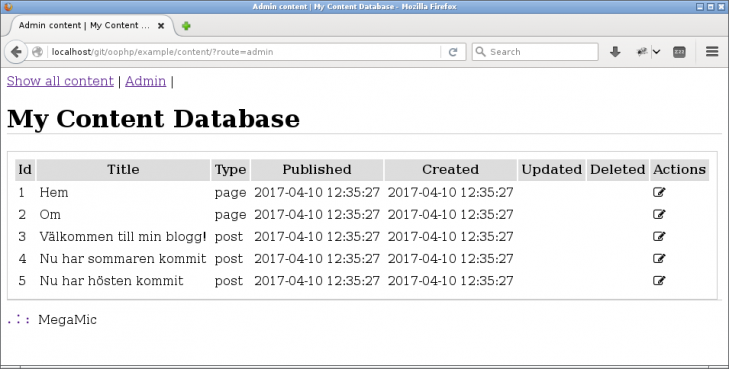Follow the 'Admin' link
This screenshot has width=729, height=369.
coord(146,81)
